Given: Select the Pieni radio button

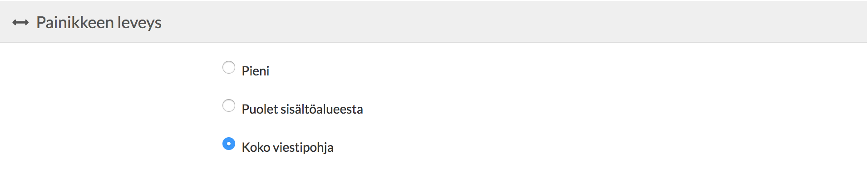Looking at the screenshot, I should (229, 67).
